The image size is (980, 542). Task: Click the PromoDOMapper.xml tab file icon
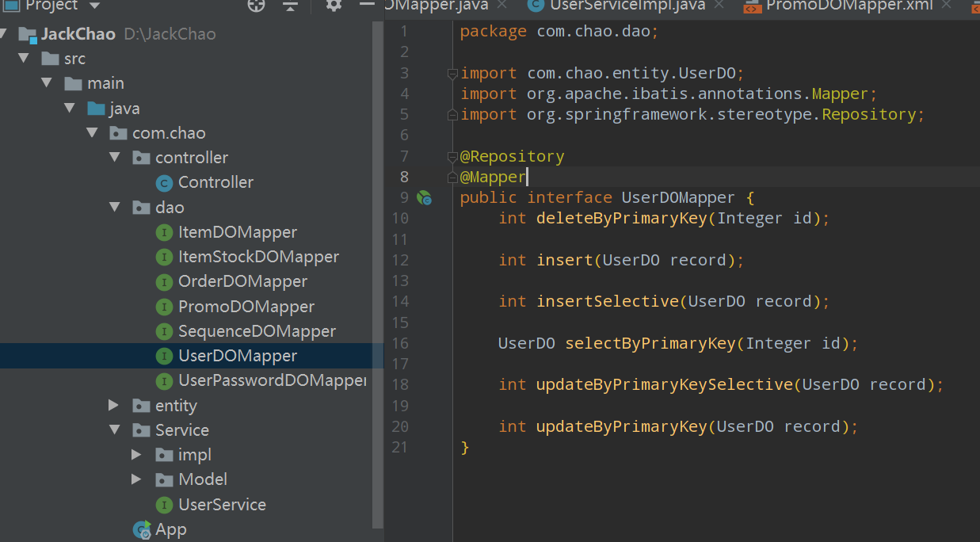pyautogui.click(x=752, y=6)
